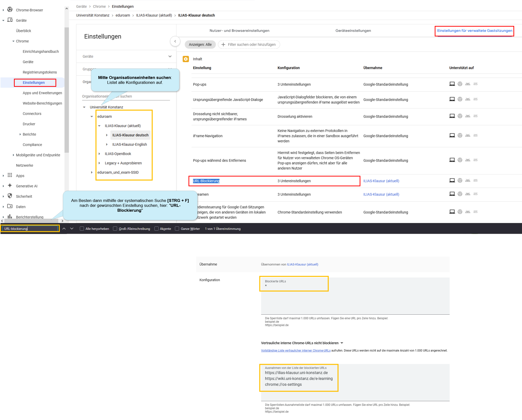Toggle Groß-/Kleinschreibung checkbox
Viewport: 522px width, 420px height.
[x=115, y=229]
